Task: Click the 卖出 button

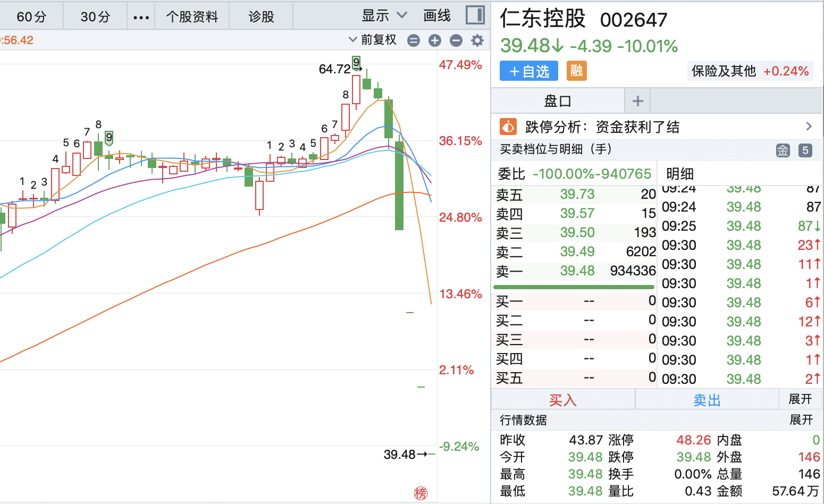Action: click(707, 400)
